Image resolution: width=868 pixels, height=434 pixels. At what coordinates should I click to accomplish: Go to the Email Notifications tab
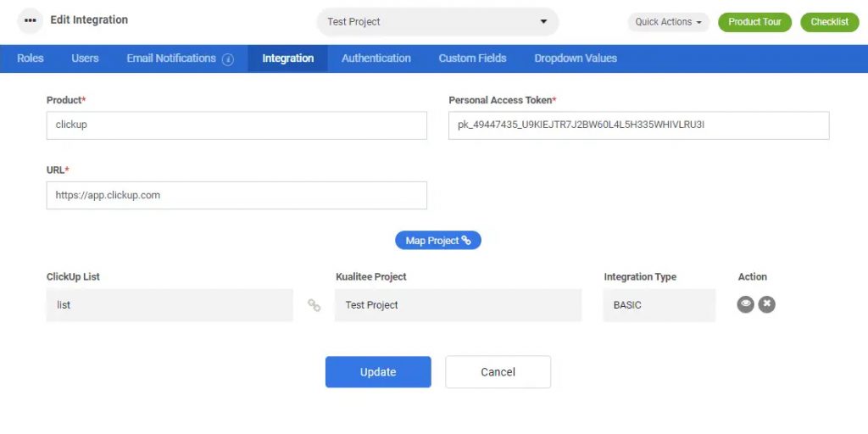click(171, 58)
